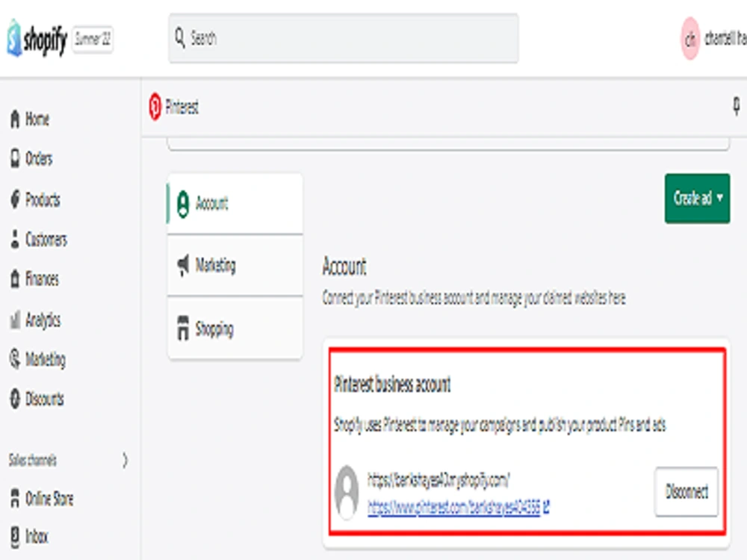Click the Pinterest business account heading
The height and width of the screenshot is (560, 747).
point(392,384)
